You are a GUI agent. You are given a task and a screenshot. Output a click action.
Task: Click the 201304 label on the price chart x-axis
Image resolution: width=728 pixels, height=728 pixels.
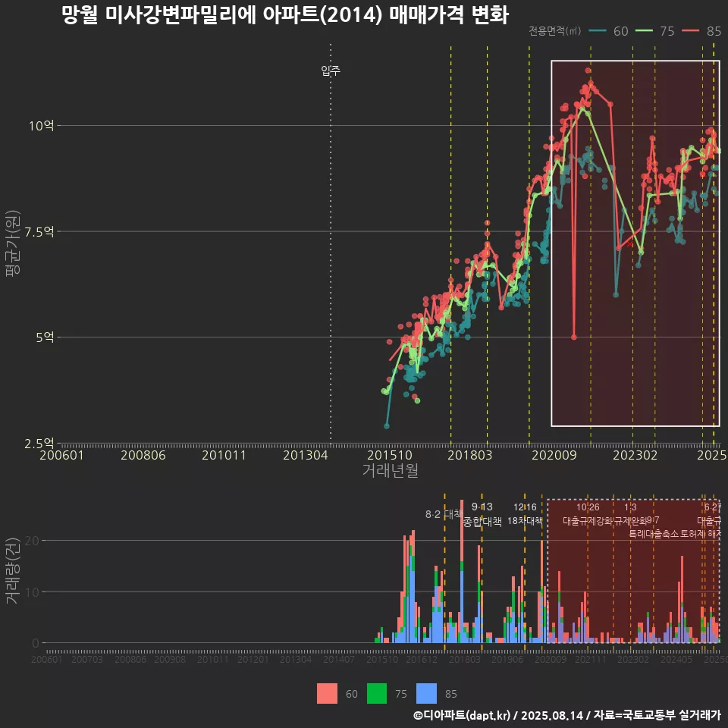306,455
